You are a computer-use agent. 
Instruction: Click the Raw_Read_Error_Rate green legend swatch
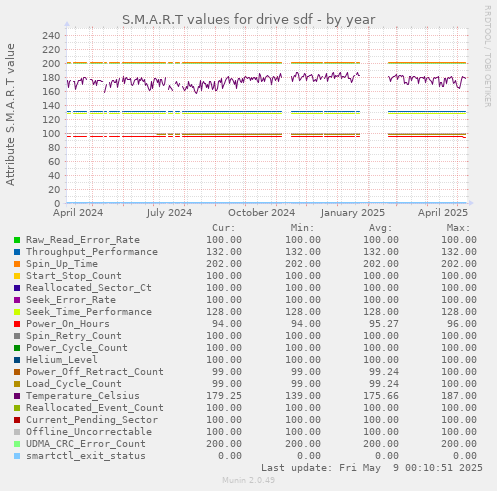(x=17, y=240)
